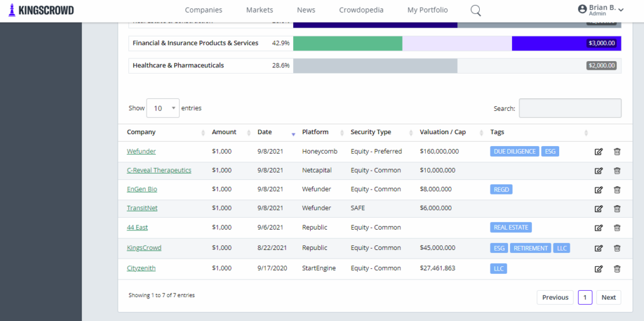Click the bright purple $3,000.00 bar segment
The height and width of the screenshot is (321, 644).
pos(567,43)
